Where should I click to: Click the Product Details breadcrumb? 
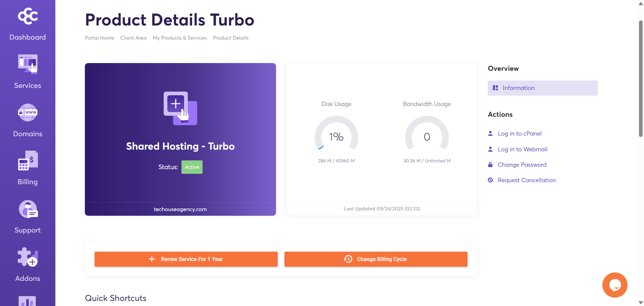coord(231,38)
